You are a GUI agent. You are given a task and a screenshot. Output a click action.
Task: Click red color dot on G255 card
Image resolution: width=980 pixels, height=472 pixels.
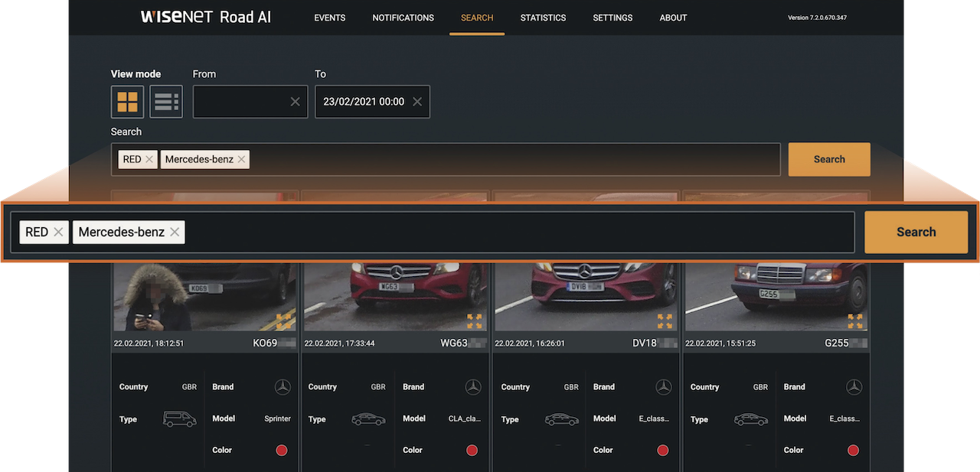[x=854, y=450]
